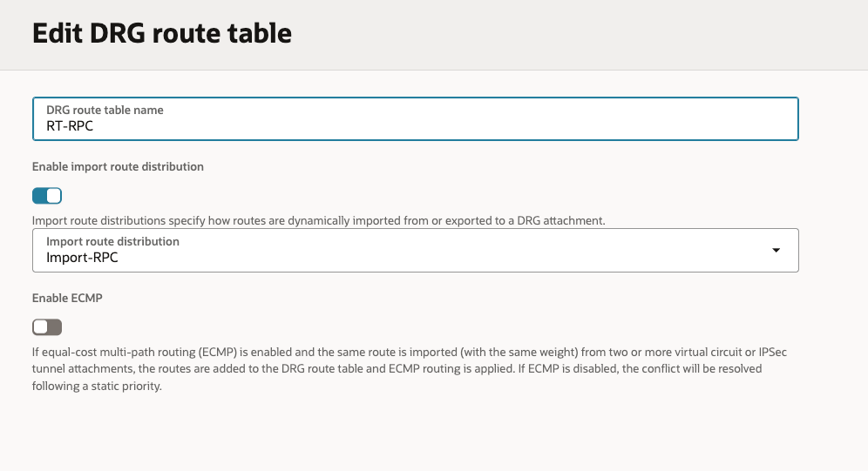The height and width of the screenshot is (471, 868).
Task: Click the RT-RPC text in name field
Action: 70,126
